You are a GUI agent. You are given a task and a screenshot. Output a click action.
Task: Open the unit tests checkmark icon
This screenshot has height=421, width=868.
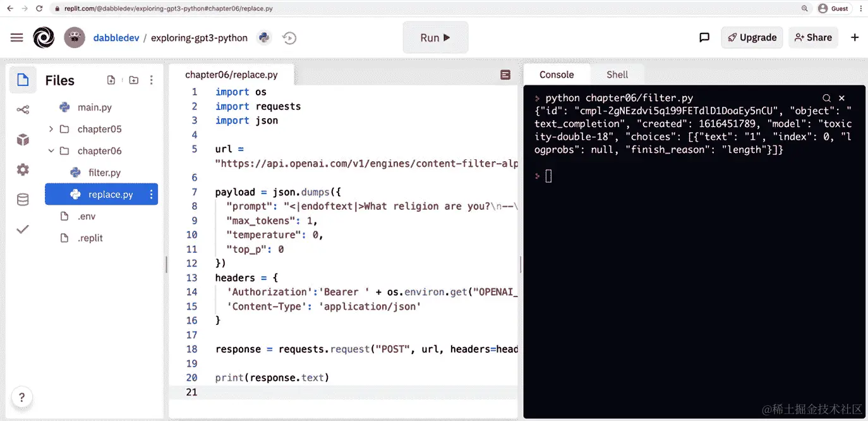[x=23, y=229]
